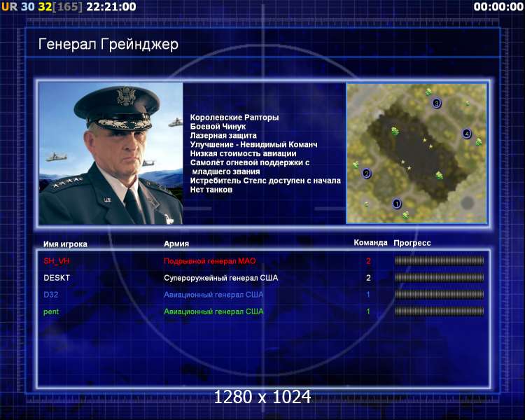Click start position marker 3 on minimap
Viewport: 525px width, 420px height.
[436, 103]
